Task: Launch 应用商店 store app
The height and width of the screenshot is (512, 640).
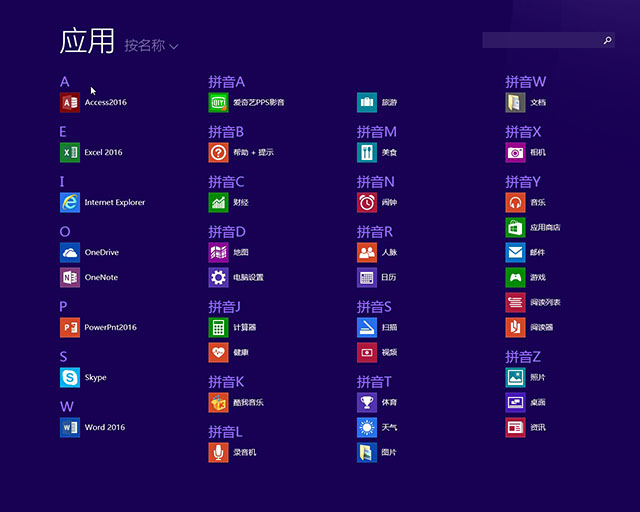Action: (x=515, y=227)
